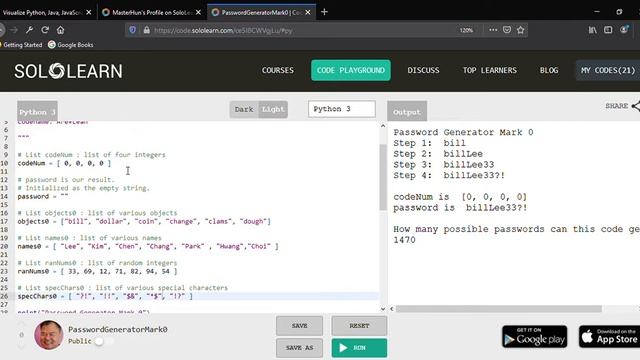Click the output horizontal scrollbar thumb

498,309
